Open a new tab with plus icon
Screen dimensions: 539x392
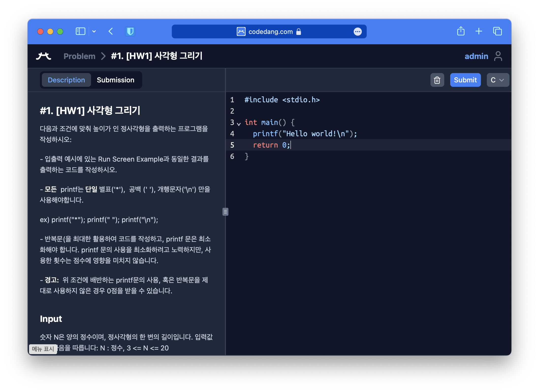479,31
